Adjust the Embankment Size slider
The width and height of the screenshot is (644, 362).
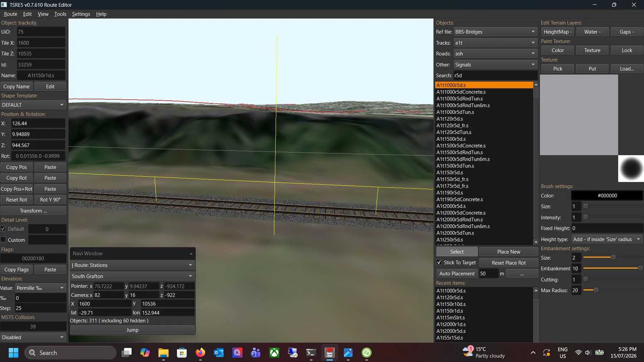point(613,258)
